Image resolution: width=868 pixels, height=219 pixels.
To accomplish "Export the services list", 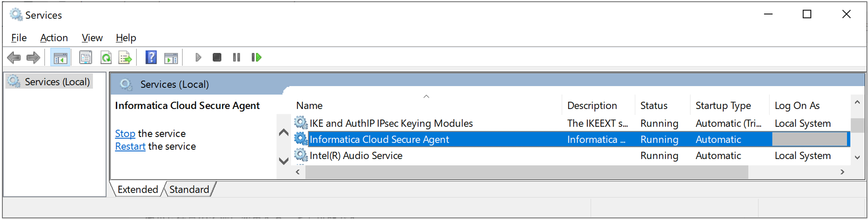I will pyautogui.click(x=125, y=57).
